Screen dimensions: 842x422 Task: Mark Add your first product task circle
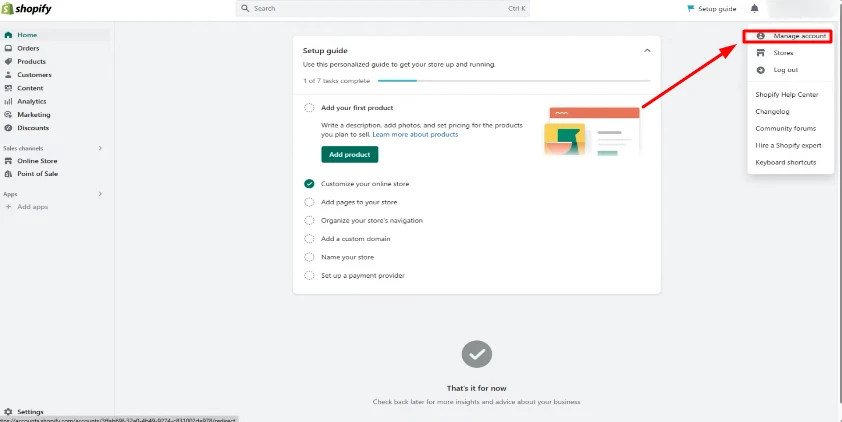pos(309,108)
